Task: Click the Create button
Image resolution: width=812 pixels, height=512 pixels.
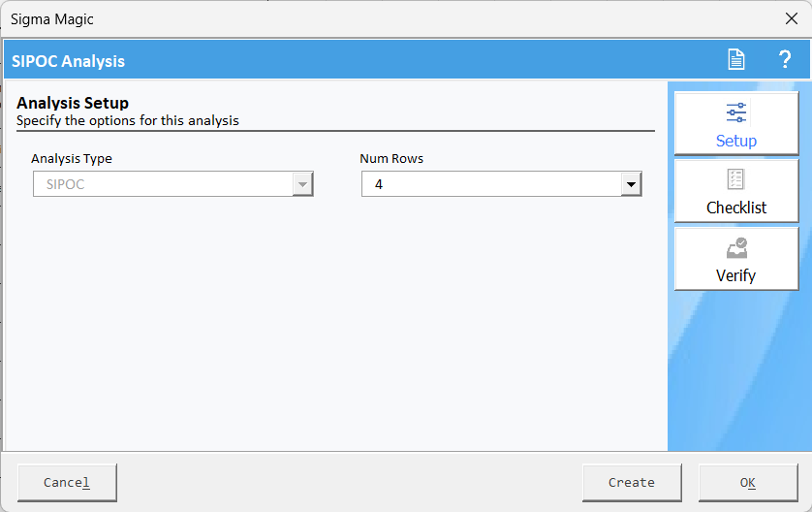Action: coord(632,483)
